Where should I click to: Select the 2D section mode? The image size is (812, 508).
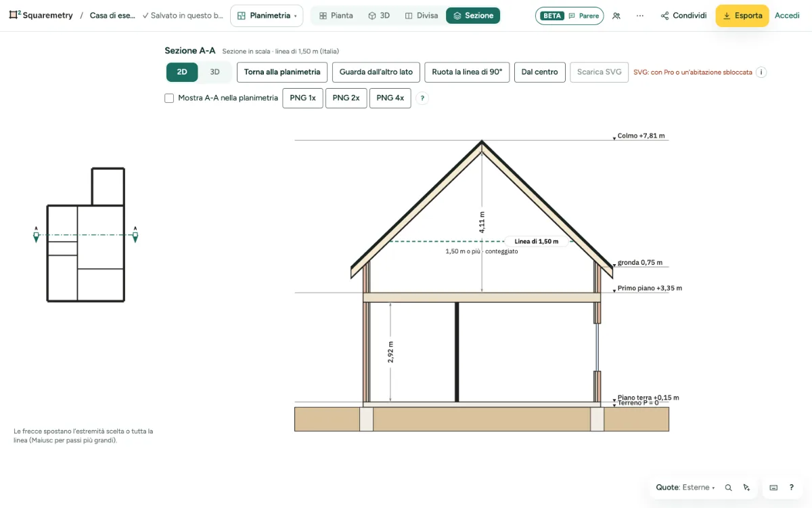click(x=182, y=72)
